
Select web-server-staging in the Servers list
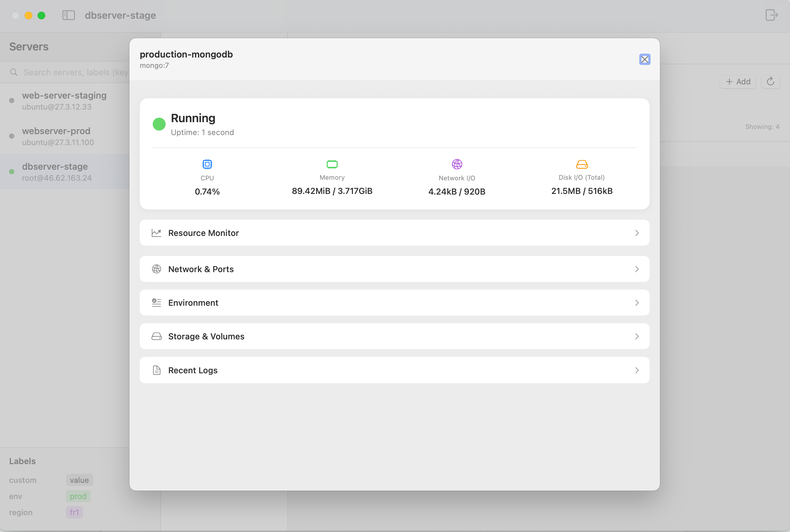(x=64, y=101)
